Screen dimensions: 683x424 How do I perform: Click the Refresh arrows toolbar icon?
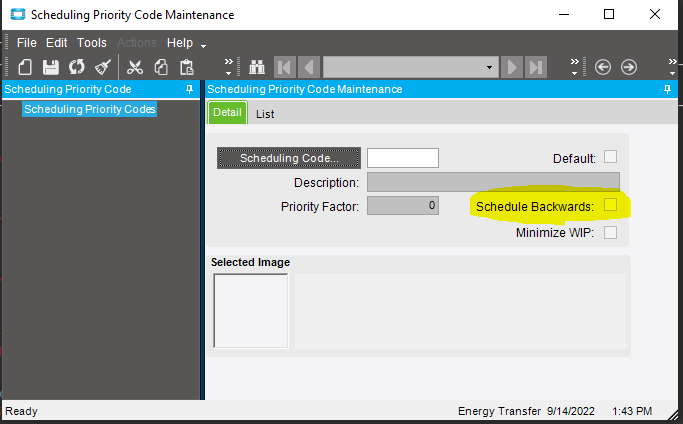coord(77,67)
